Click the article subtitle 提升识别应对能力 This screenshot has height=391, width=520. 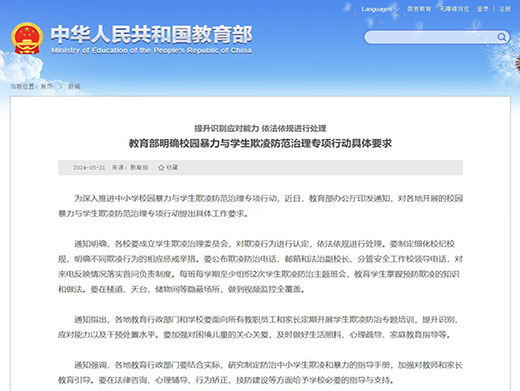[260, 128]
